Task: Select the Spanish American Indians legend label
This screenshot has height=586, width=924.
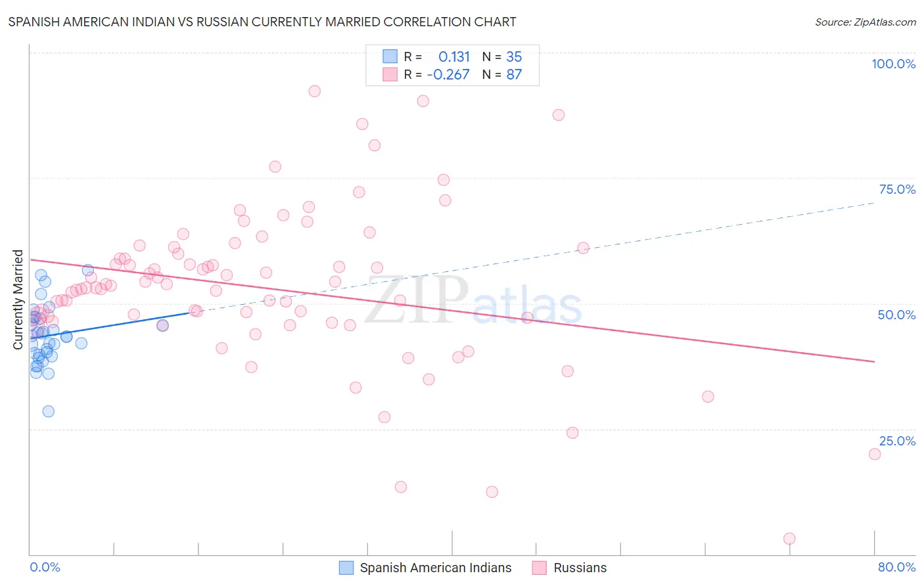Action: (x=436, y=568)
